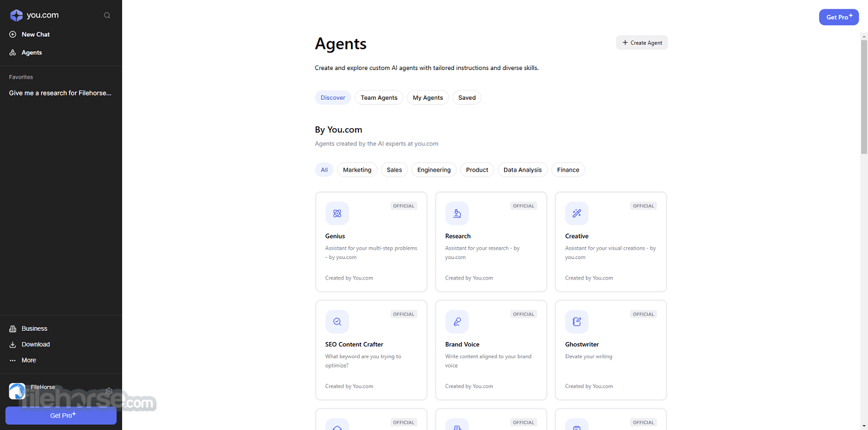Filter agents by Engineering

(x=434, y=170)
